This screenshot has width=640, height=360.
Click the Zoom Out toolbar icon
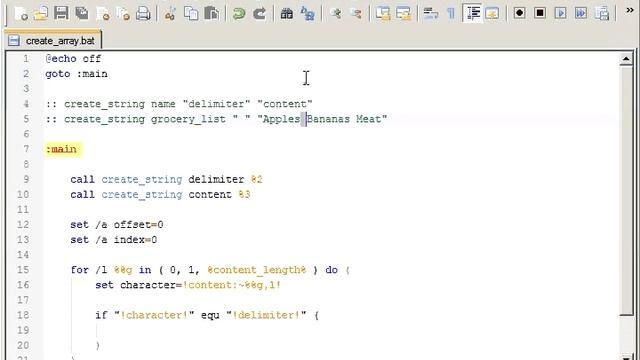[356, 13]
